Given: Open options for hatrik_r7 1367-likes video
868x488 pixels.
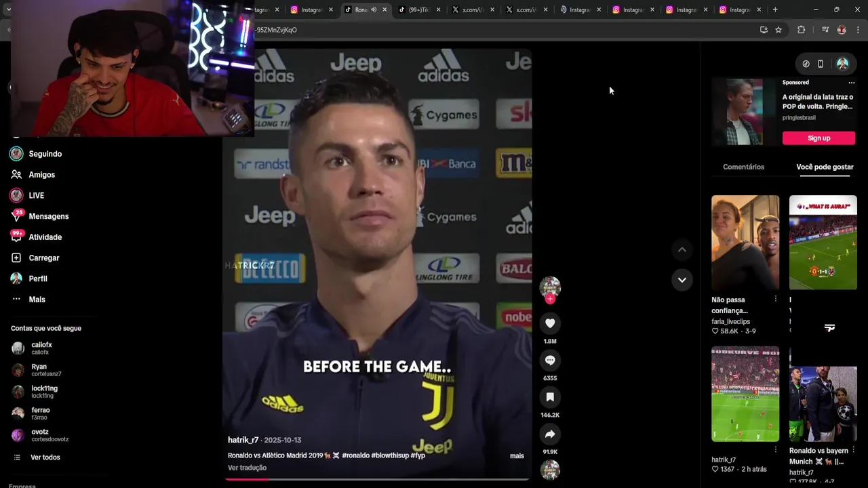Looking at the screenshot, I should click(x=776, y=449).
